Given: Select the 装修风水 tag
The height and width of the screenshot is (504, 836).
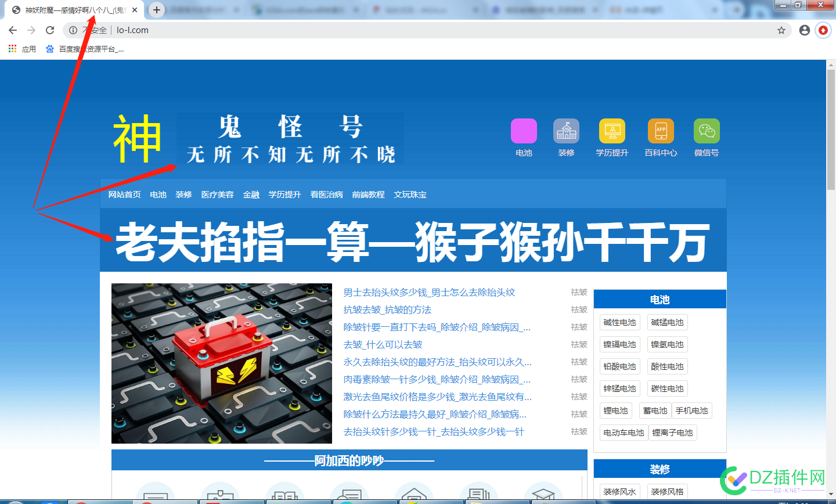Looking at the screenshot, I should pyautogui.click(x=619, y=492).
